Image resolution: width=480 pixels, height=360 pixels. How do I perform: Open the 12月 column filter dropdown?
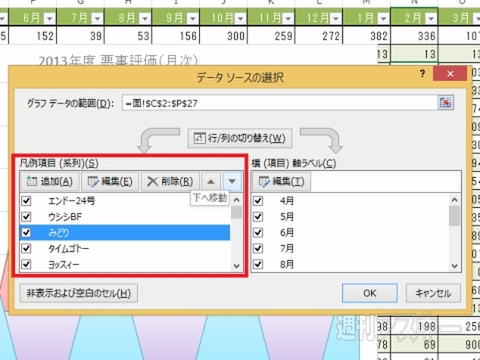point(335,19)
